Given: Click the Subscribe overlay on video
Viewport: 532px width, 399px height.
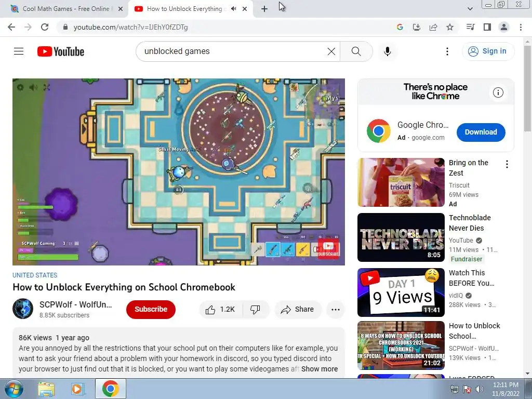Looking at the screenshot, I should [328, 249].
